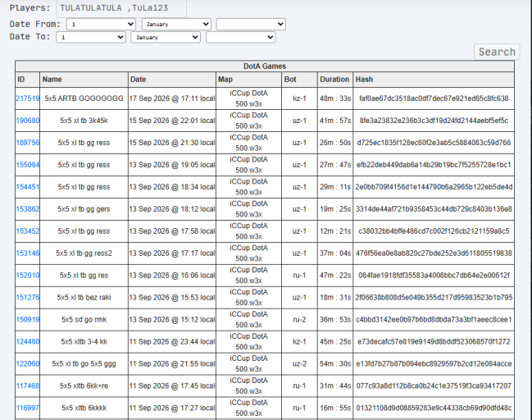Viewport: 532px width, 420px height.
Task: Click hash starting with faf0ae67dc
Action: (x=434, y=98)
